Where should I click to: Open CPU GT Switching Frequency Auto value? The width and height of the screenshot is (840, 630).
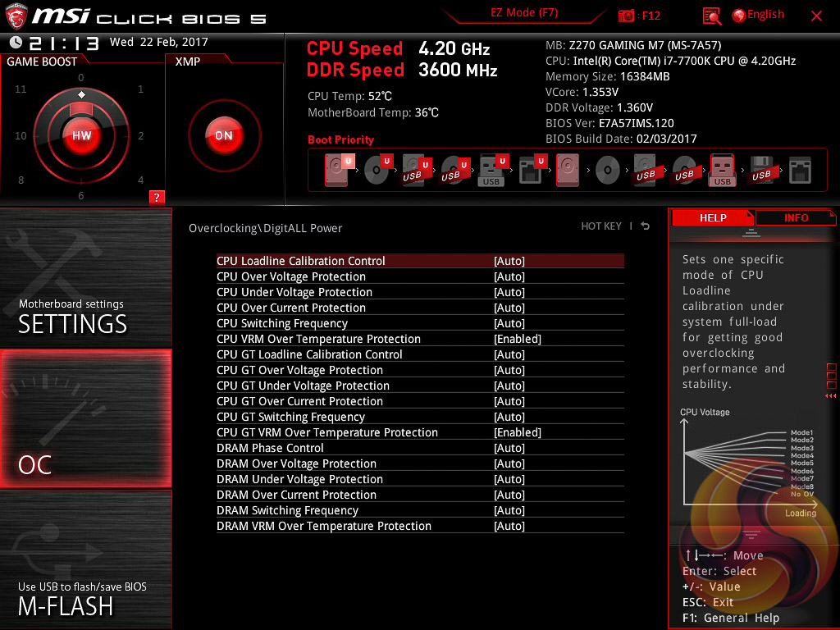tap(509, 417)
